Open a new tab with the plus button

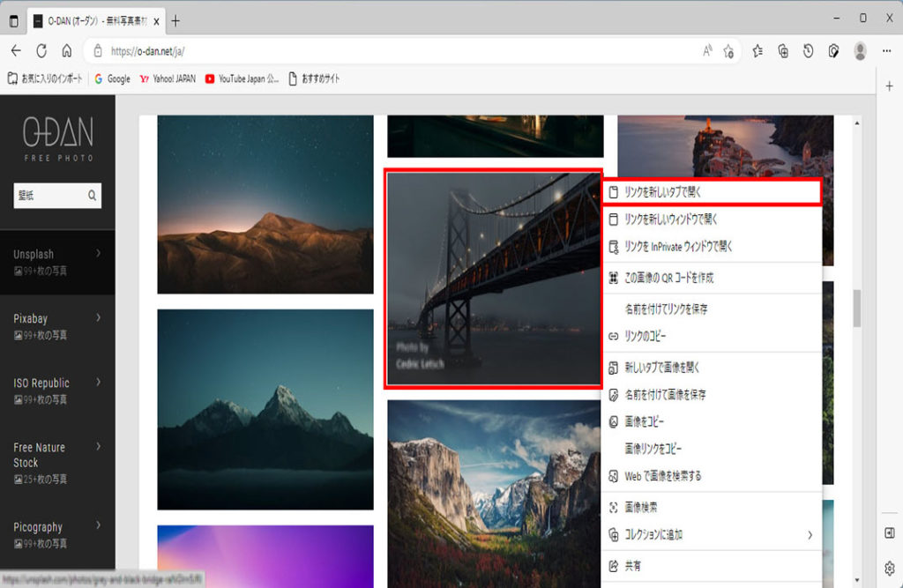[175, 20]
